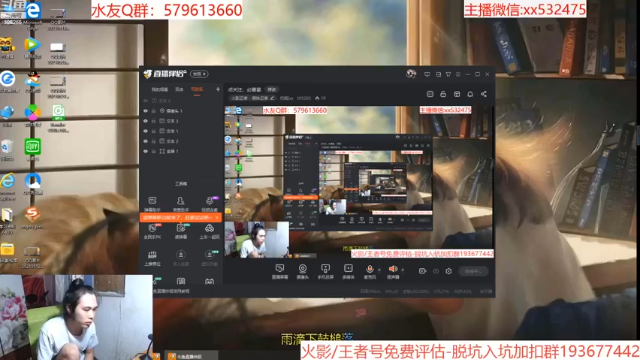Open the Recycle Bin on desktop
The width and height of the screenshot is (640, 360).
(x=7, y=149)
